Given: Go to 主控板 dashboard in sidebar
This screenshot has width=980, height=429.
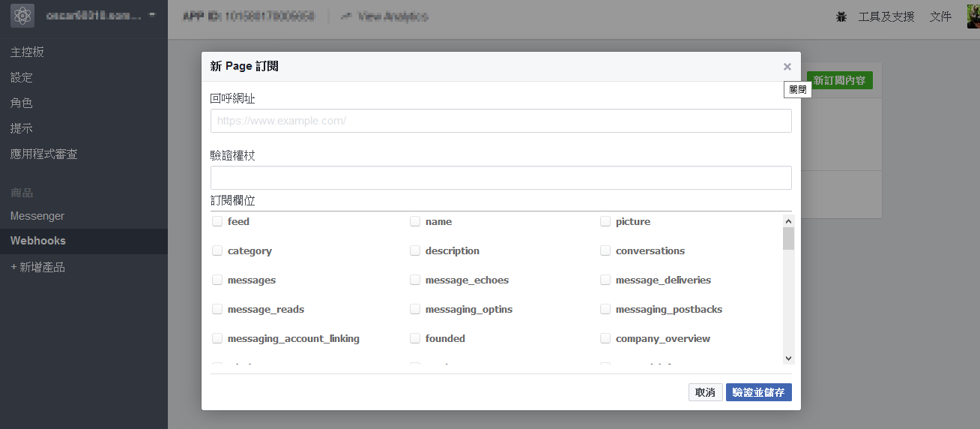Looking at the screenshot, I should coord(27,52).
